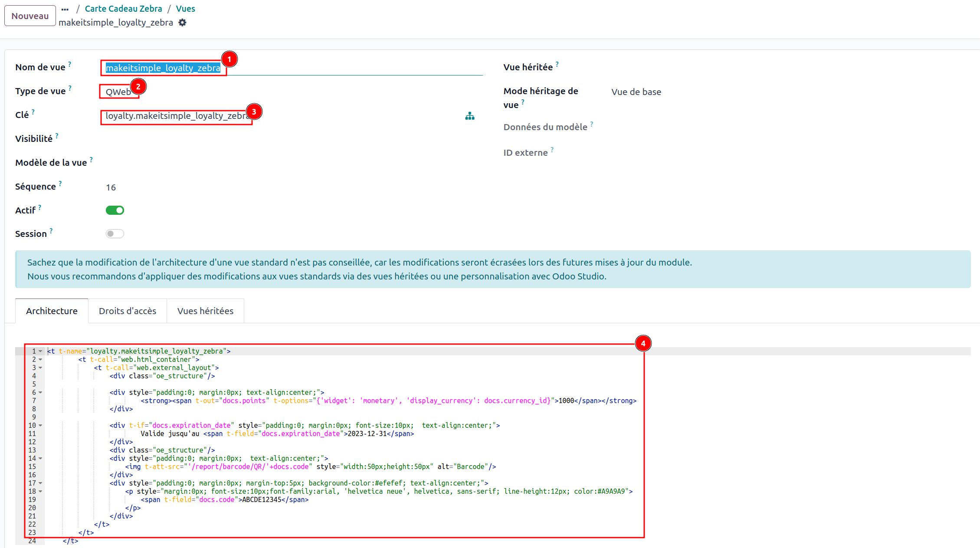Click the hierarchy icon next to Clé field

click(x=469, y=116)
